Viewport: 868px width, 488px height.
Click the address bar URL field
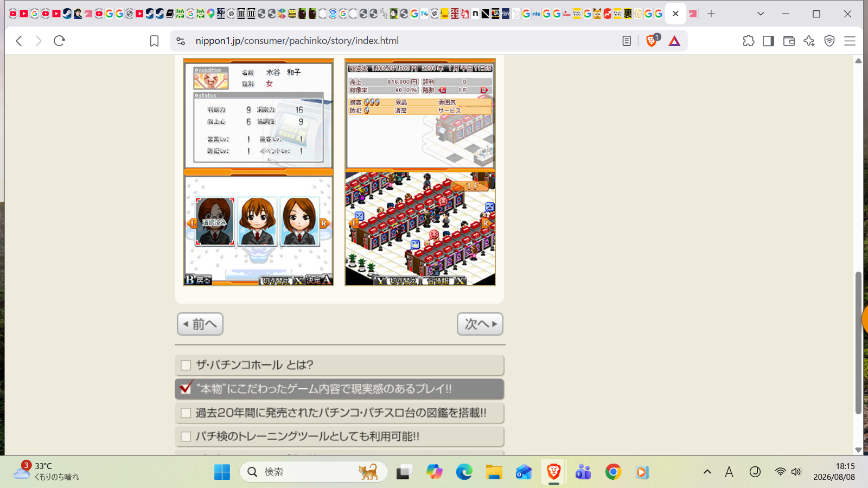(401, 41)
